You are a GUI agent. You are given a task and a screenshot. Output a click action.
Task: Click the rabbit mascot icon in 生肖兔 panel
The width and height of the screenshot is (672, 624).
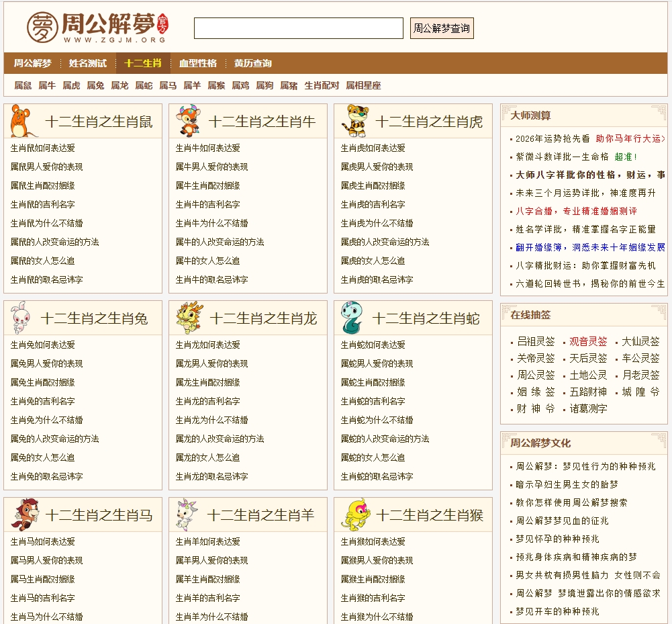click(x=19, y=317)
